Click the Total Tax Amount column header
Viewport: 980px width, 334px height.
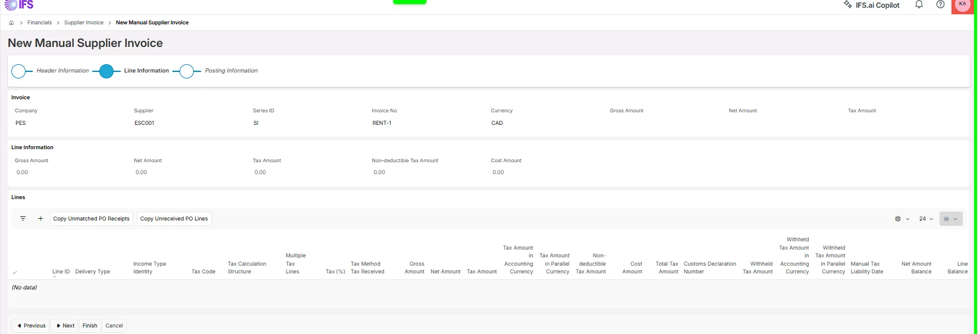[x=667, y=267]
